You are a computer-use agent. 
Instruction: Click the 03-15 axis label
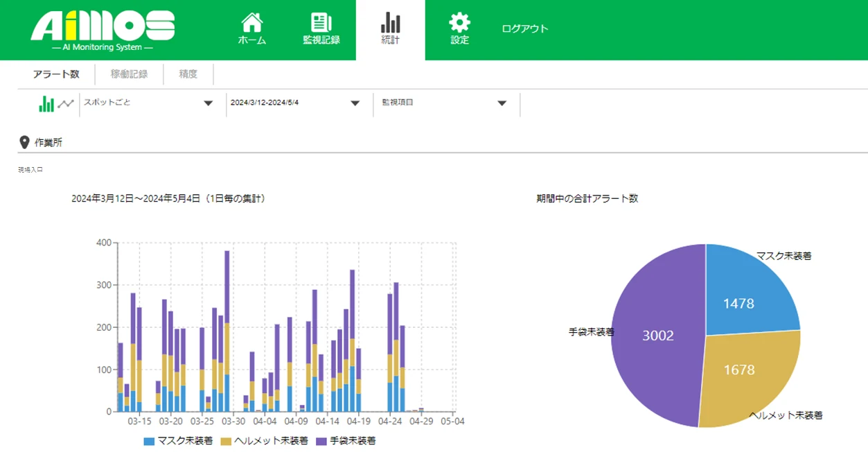pos(140,421)
